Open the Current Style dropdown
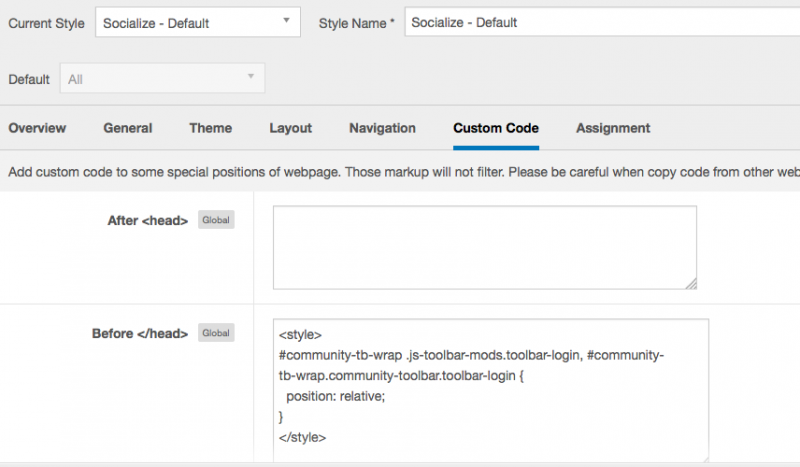Screen dimensions: 800x467 click(198, 22)
